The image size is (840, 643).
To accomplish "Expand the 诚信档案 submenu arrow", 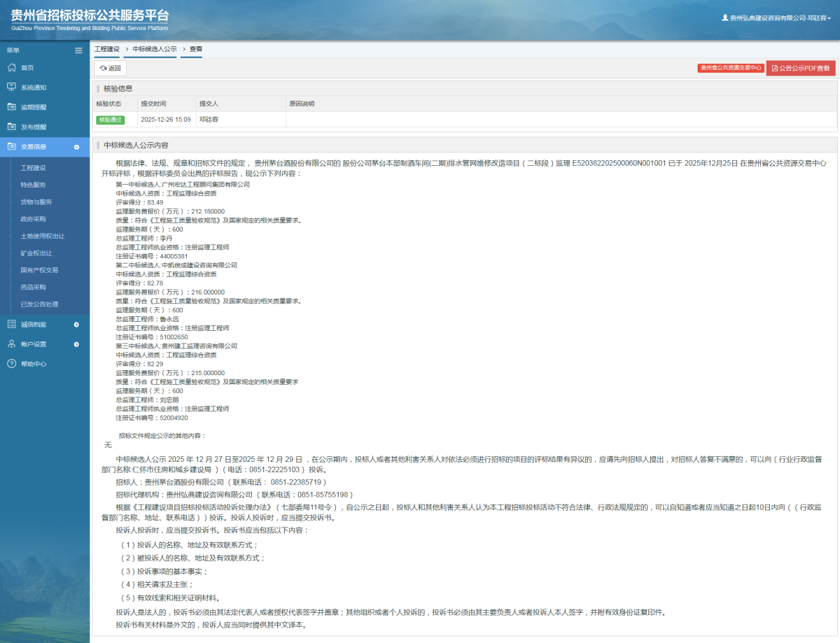I will (x=76, y=325).
